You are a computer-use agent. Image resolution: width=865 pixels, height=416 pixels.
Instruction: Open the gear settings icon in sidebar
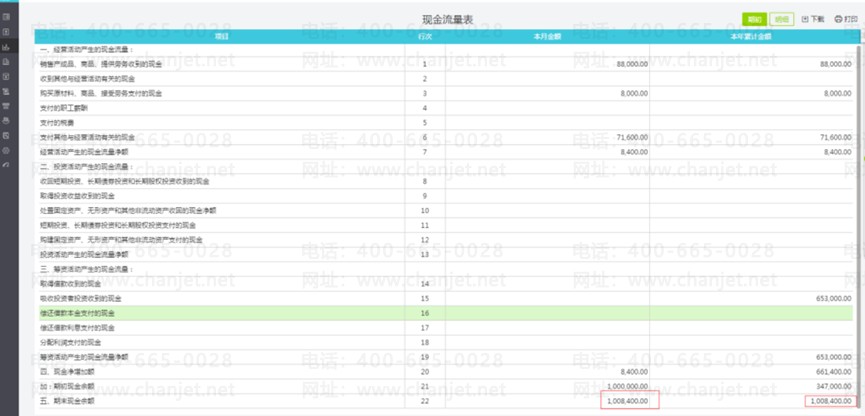coord(6,150)
